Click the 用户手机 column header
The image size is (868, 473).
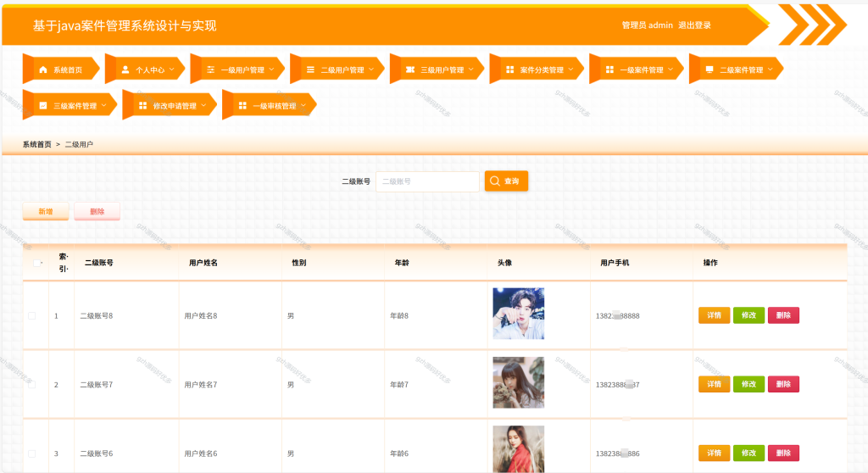pyautogui.click(x=615, y=263)
